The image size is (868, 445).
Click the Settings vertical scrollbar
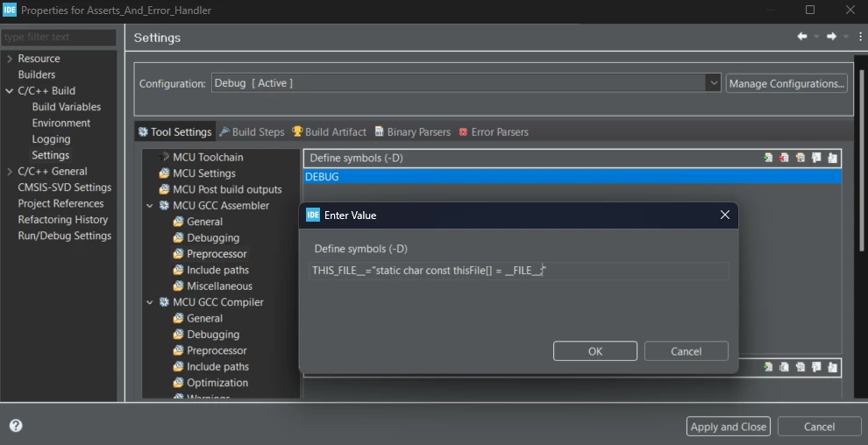[861, 160]
